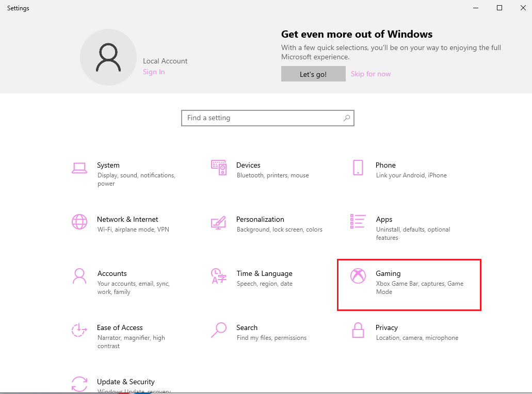Choose the Gaming title
The width and height of the screenshot is (532, 394).
coord(388,274)
